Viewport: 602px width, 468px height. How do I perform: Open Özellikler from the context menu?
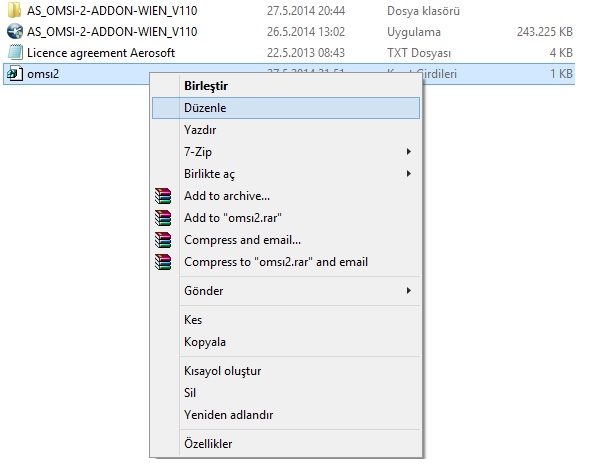click(286, 444)
